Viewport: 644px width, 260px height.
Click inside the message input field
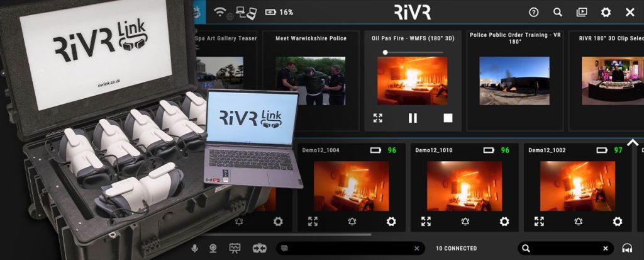click(x=351, y=248)
